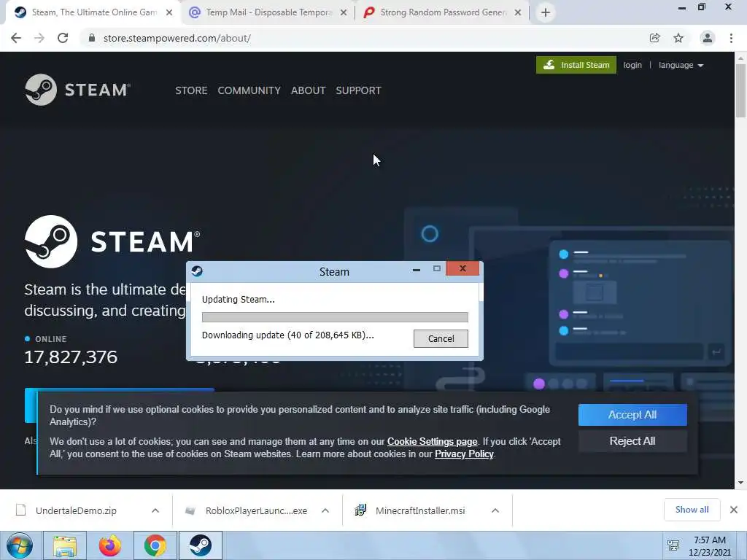Open the COMMUNITY menu on Steam site
This screenshot has width=747, height=560.
click(249, 90)
